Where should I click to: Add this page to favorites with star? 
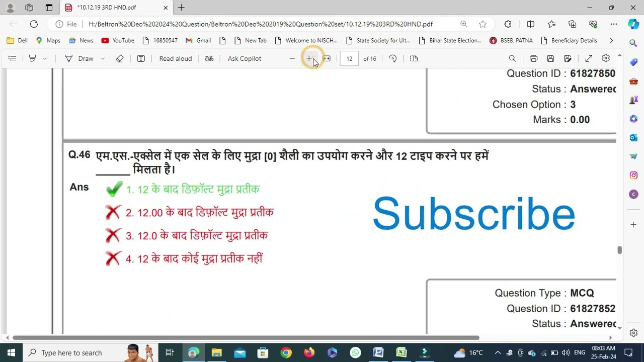click(483, 24)
